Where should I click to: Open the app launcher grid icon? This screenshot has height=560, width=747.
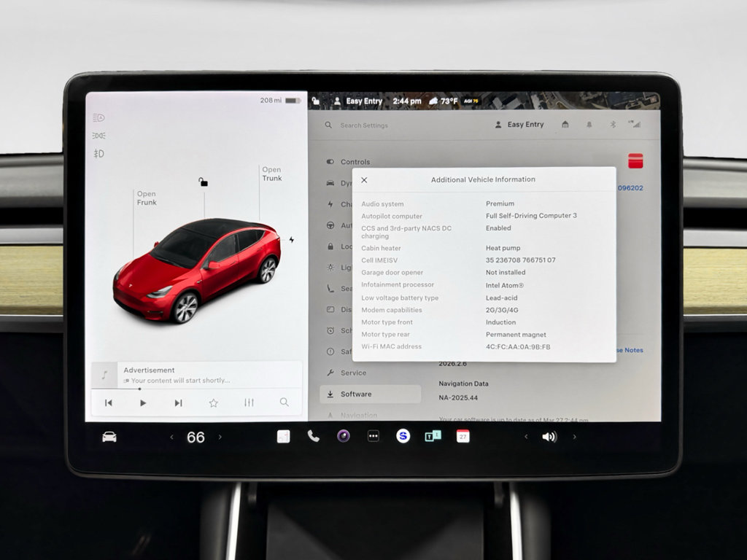point(373,436)
